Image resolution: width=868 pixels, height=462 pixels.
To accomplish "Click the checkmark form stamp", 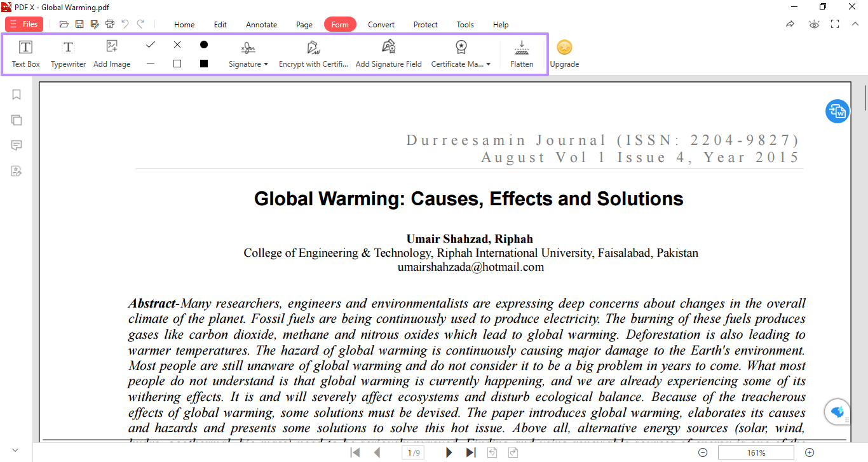I will (151, 44).
